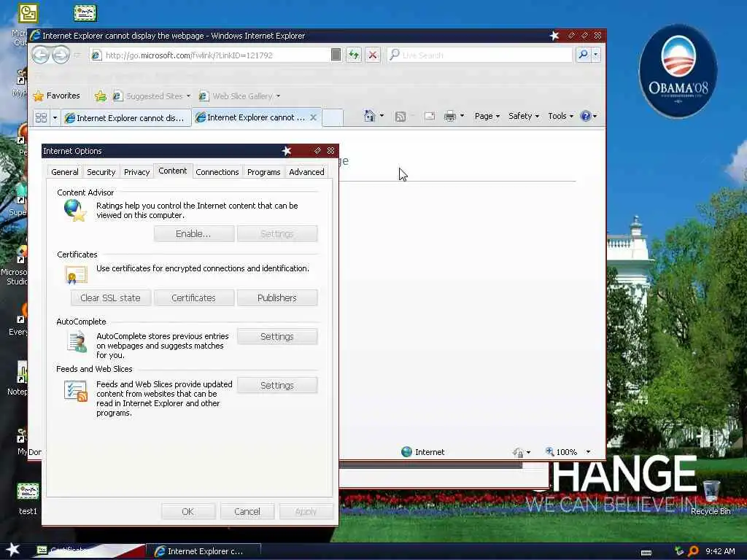747x560 pixels.
Task: Select the Connections tab in Internet Options
Action: (217, 172)
